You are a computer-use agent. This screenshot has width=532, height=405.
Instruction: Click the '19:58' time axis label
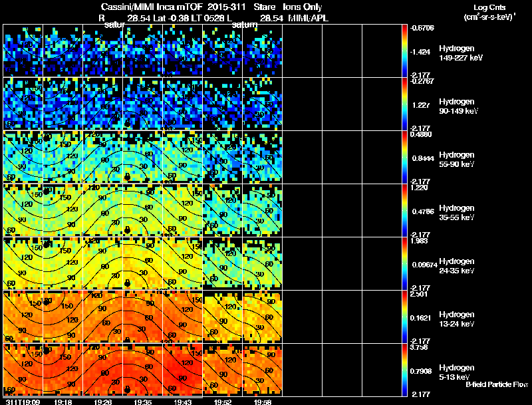coord(263,402)
